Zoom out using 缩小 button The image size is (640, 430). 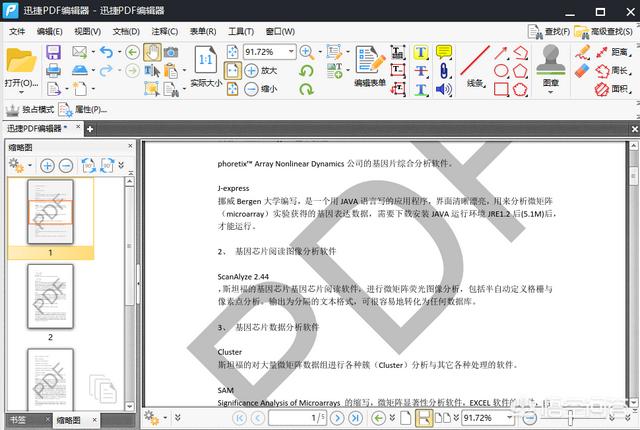click(261, 89)
